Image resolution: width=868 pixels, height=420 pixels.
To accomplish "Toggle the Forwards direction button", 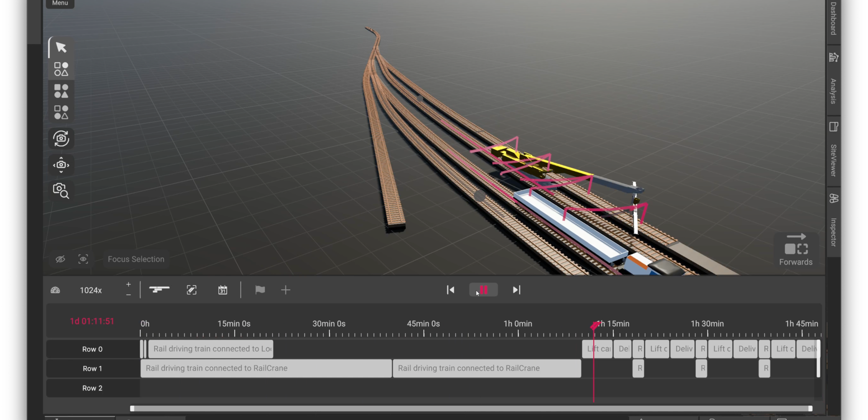I will click(x=796, y=250).
